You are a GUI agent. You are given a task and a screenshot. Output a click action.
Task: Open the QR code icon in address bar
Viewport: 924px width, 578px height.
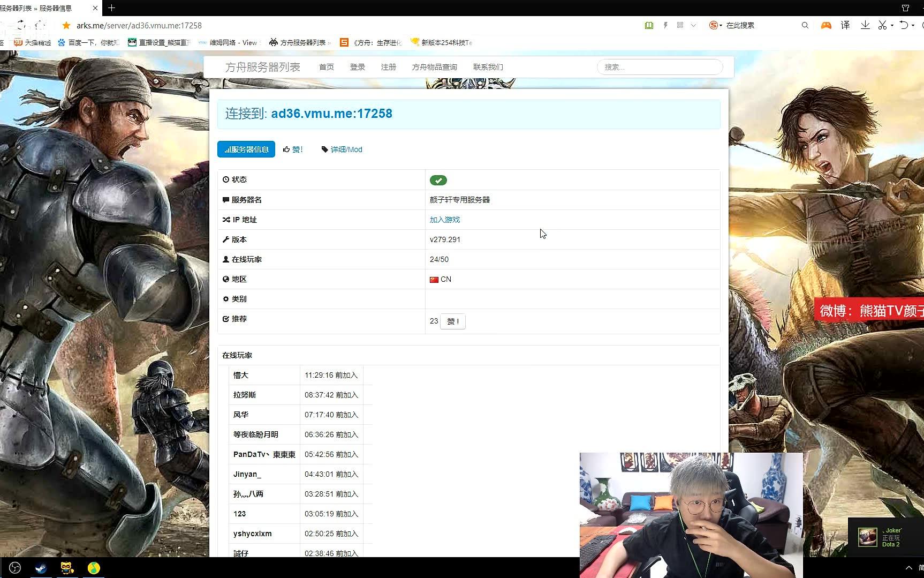(680, 25)
